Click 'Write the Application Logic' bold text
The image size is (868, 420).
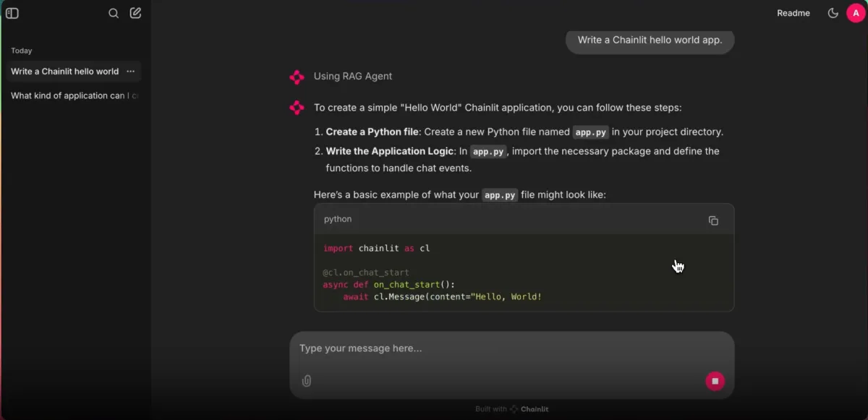pyautogui.click(x=390, y=151)
